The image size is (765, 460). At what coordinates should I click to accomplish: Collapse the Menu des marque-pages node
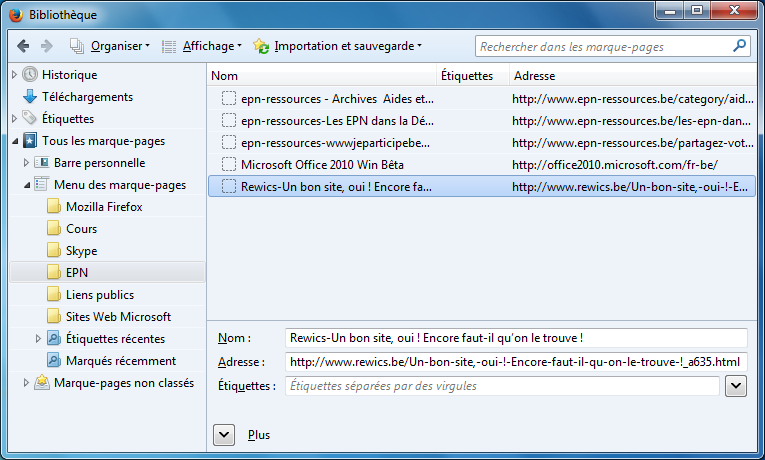coord(27,185)
